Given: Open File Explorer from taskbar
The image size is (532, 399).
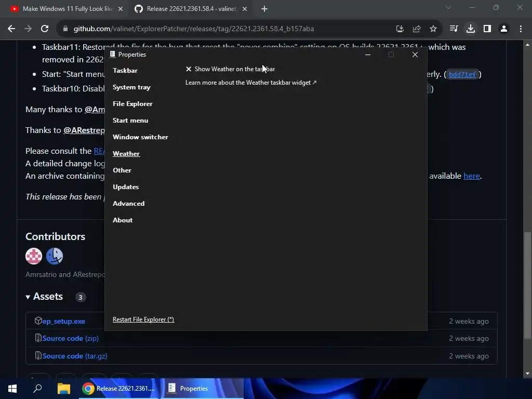Looking at the screenshot, I should pos(63,389).
